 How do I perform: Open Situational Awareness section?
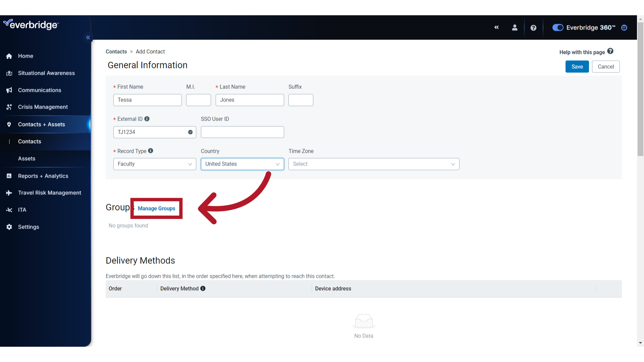pos(46,73)
